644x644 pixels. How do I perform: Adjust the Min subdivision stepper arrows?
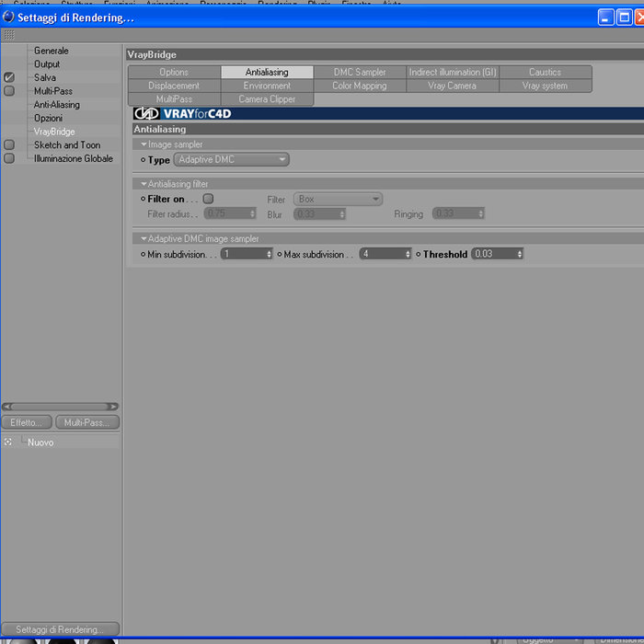pyautogui.click(x=269, y=254)
